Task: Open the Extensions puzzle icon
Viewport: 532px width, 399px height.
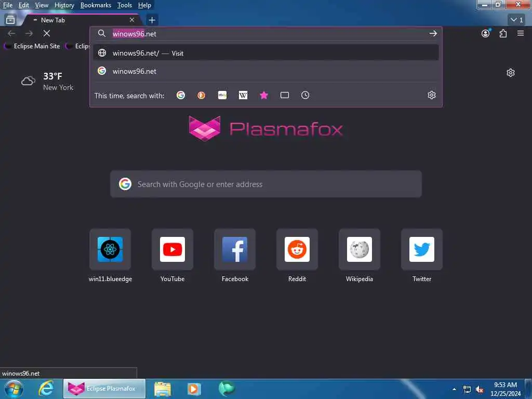Action: click(x=503, y=33)
